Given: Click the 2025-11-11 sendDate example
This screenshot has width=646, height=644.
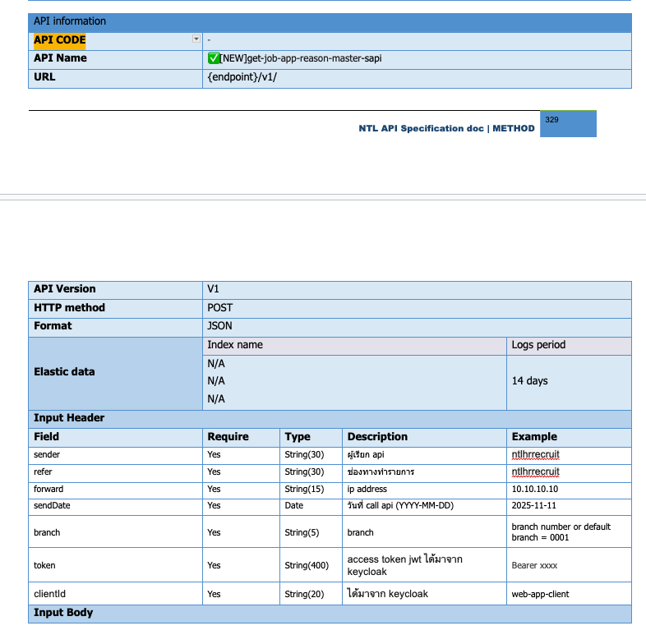Looking at the screenshot, I should 534,506.
